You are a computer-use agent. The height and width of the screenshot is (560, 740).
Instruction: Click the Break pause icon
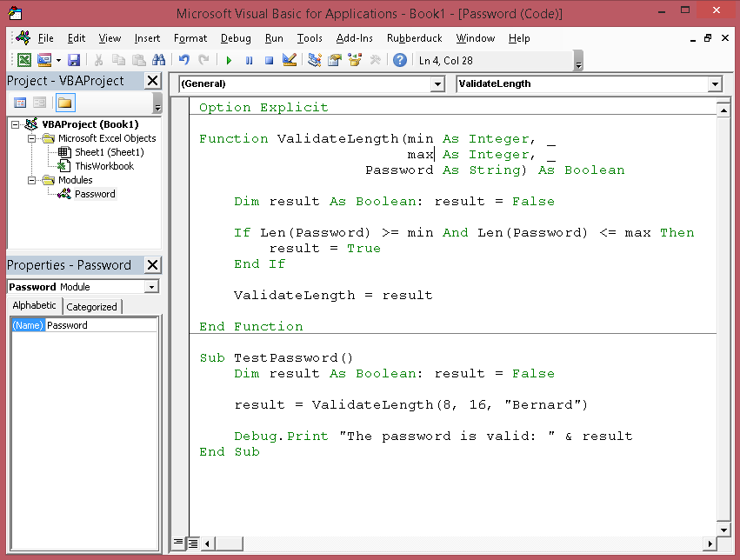[x=250, y=60]
